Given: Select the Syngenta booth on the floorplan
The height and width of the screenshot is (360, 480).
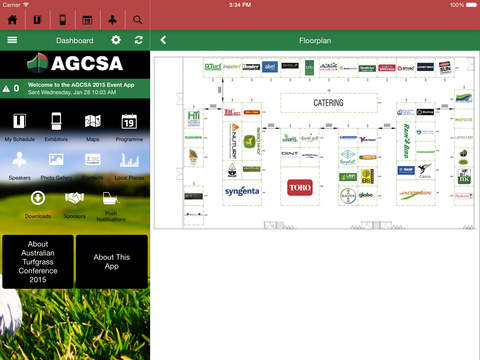Looking at the screenshot, I should [x=242, y=191].
